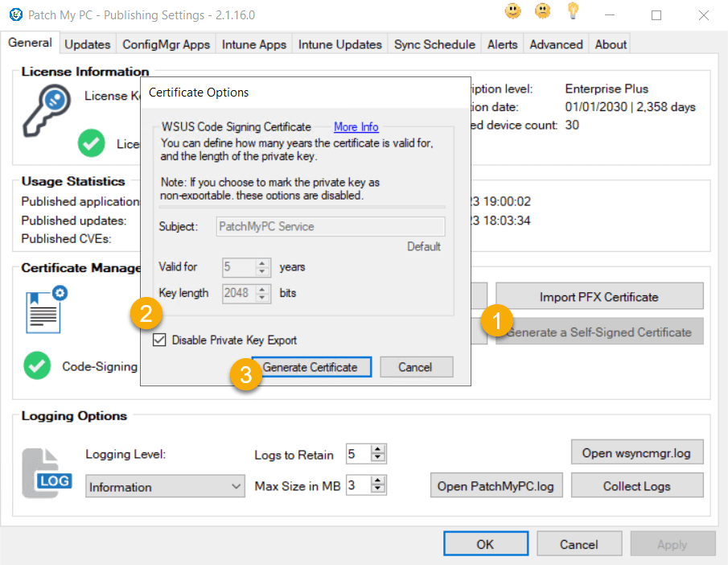
Task: Click Import PFX Certificate button
Action: click(599, 296)
